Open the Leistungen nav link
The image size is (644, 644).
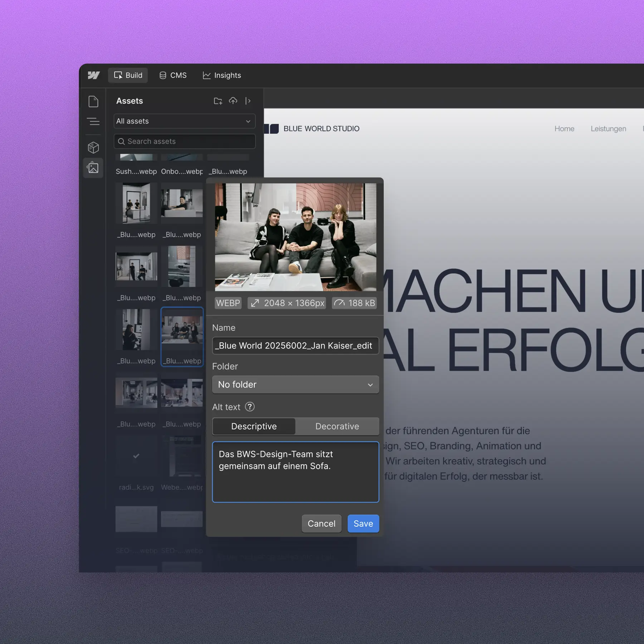[x=608, y=128]
